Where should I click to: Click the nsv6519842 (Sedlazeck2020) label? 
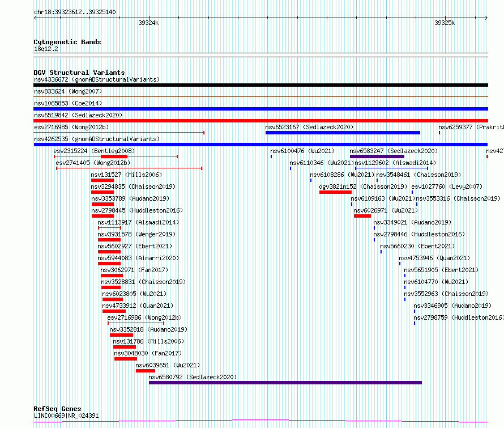click(78, 115)
